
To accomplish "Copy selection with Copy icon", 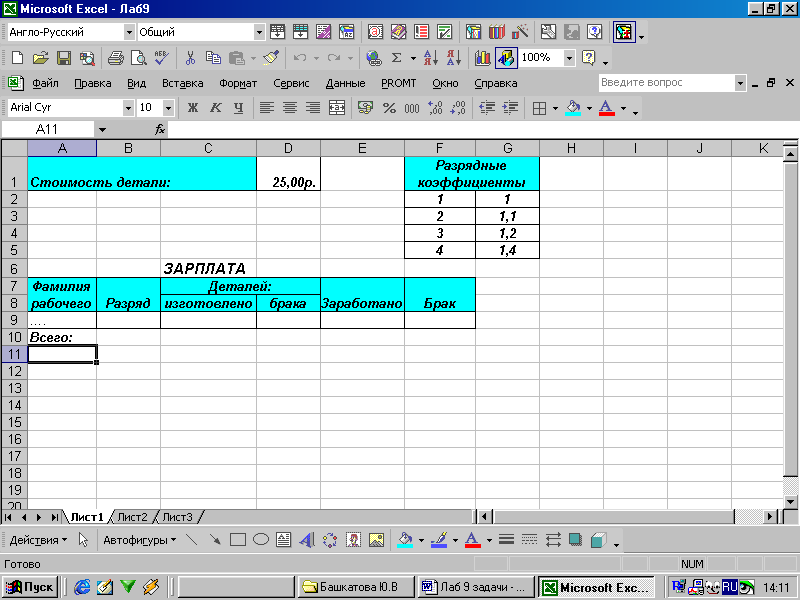I will (x=213, y=58).
